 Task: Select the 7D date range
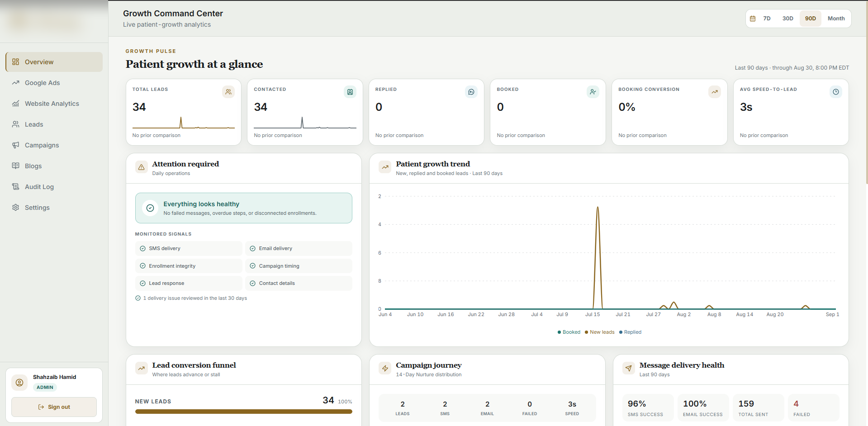point(767,19)
